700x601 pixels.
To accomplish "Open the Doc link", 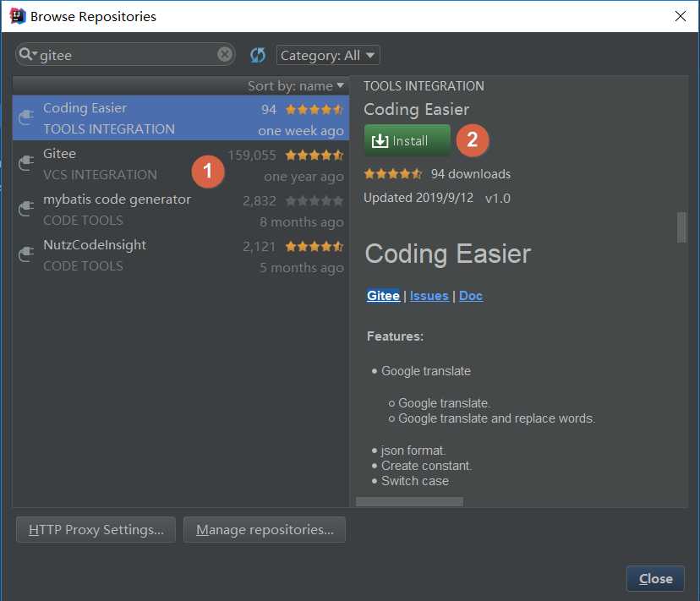I will 471,296.
